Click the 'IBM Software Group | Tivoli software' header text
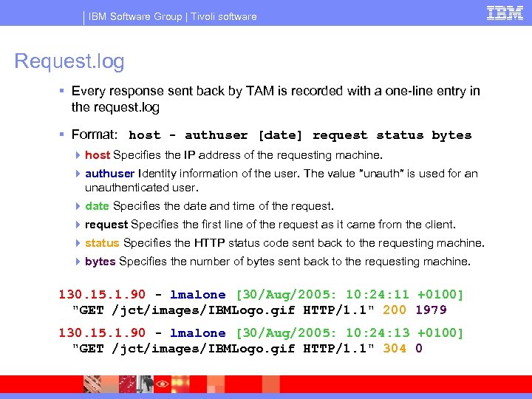This screenshot has width=532, height=399. pyautogui.click(x=172, y=16)
